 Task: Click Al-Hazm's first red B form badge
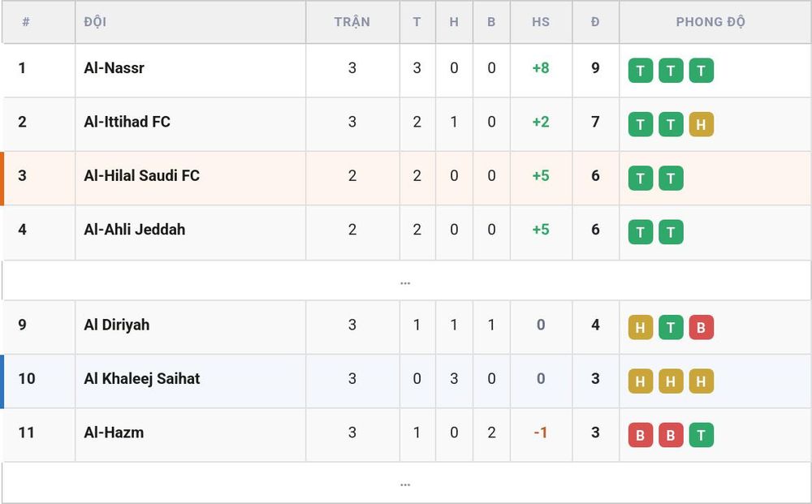(x=641, y=435)
